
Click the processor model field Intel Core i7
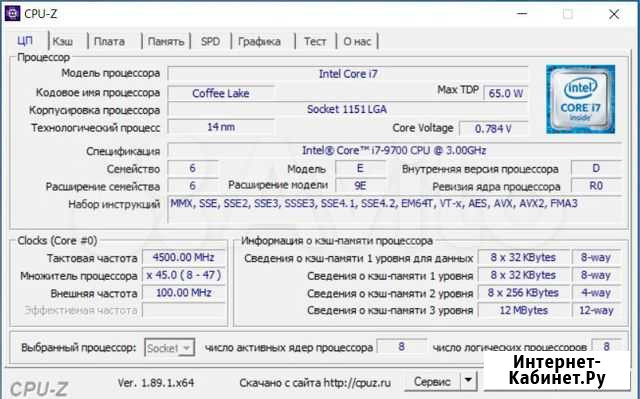click(348, 74)
